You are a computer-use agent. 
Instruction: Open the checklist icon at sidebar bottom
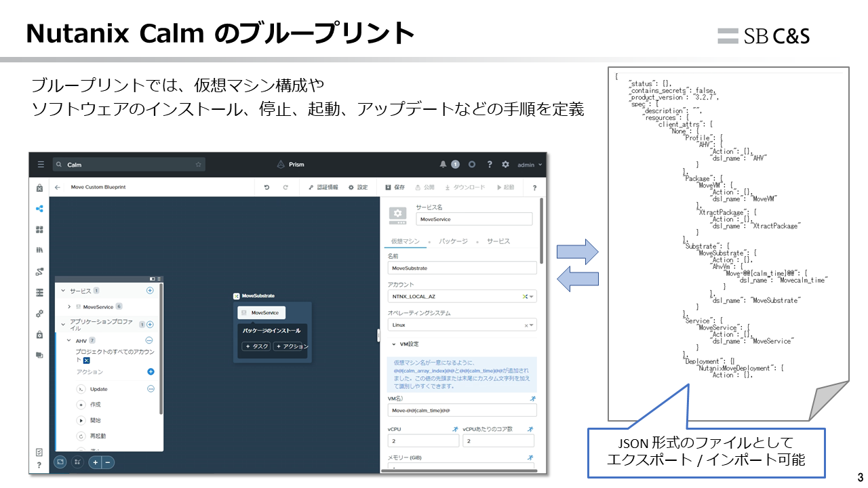pyautogui.click(x=39, y=452)
